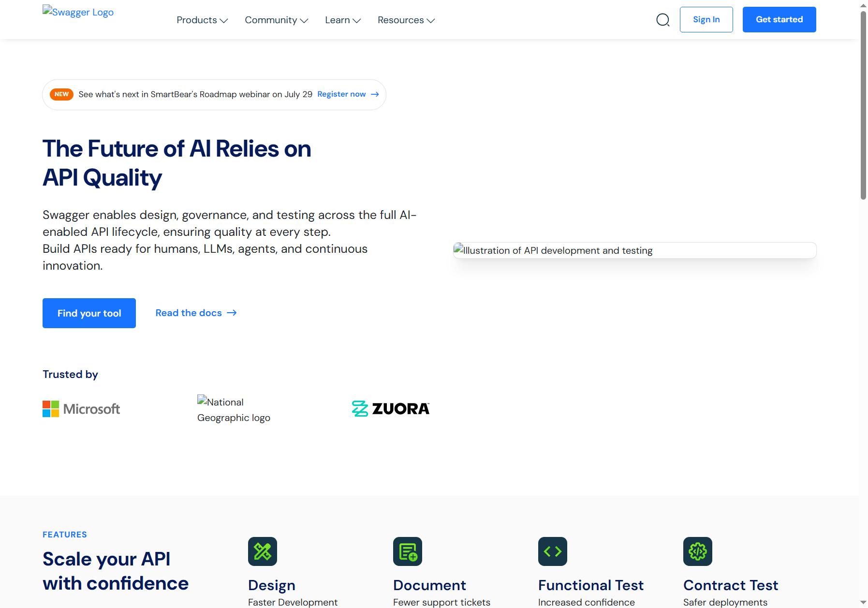Click the National Geographic logo image
Image resolution: width=868 pixels, height=608 pixels.
(x=234, y=409)
